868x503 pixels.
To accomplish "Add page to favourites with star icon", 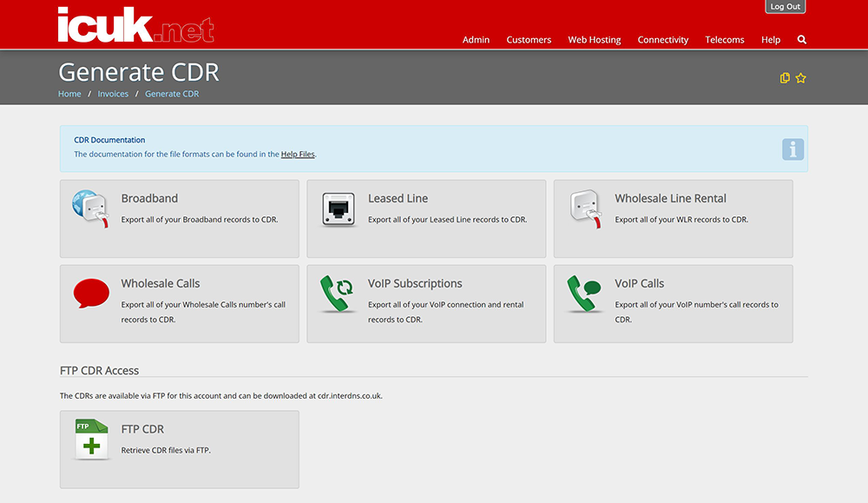I will (800, 78).
